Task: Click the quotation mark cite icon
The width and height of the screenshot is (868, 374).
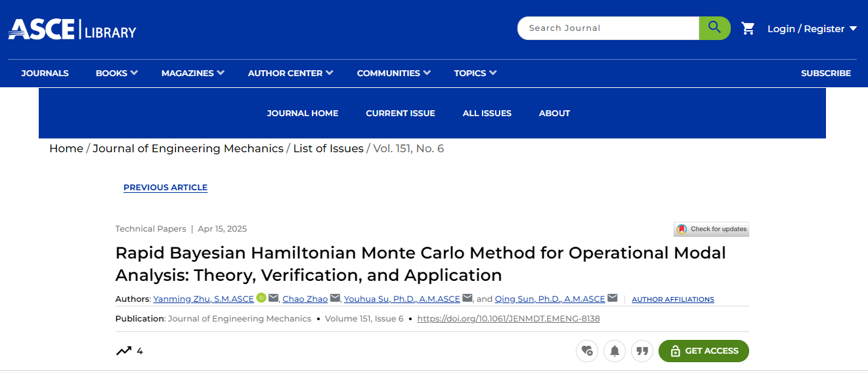Action: (x=642, y=351)
